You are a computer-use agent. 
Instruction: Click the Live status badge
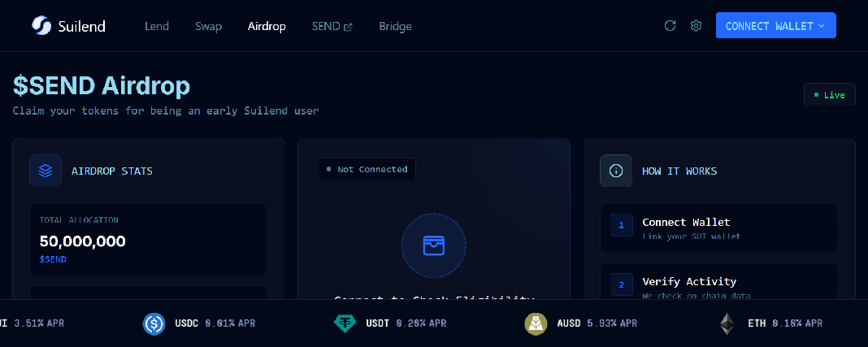tap(829, 94)
